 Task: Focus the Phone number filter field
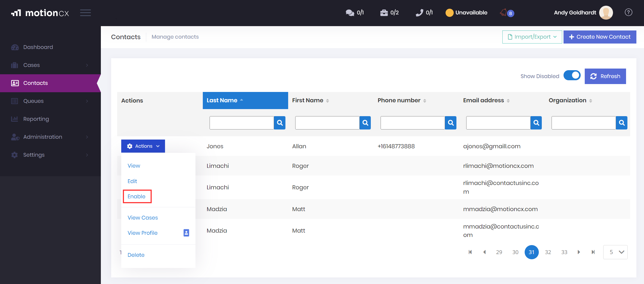click(412, 123)
